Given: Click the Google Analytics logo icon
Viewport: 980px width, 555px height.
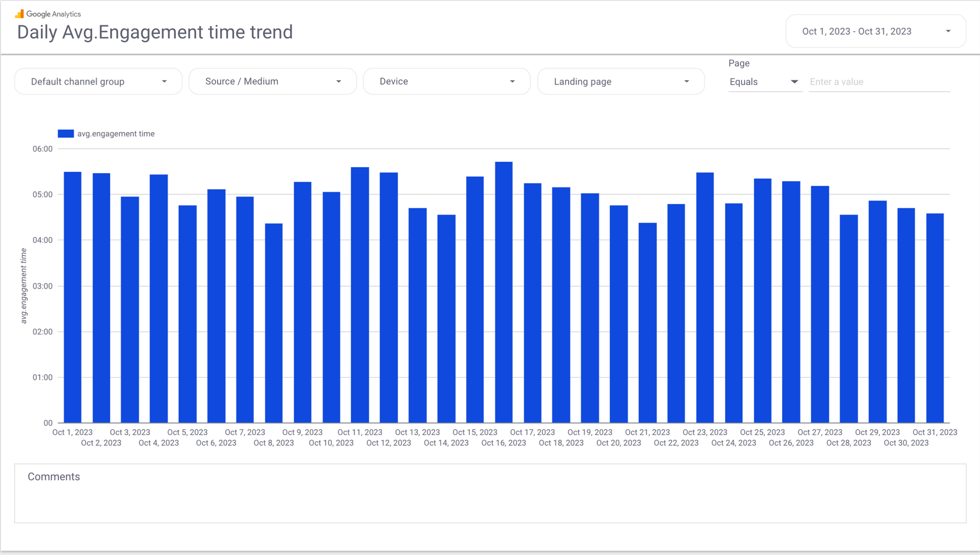Looking at the screenshot, I should pyautogui.click(x=19, y=14).
